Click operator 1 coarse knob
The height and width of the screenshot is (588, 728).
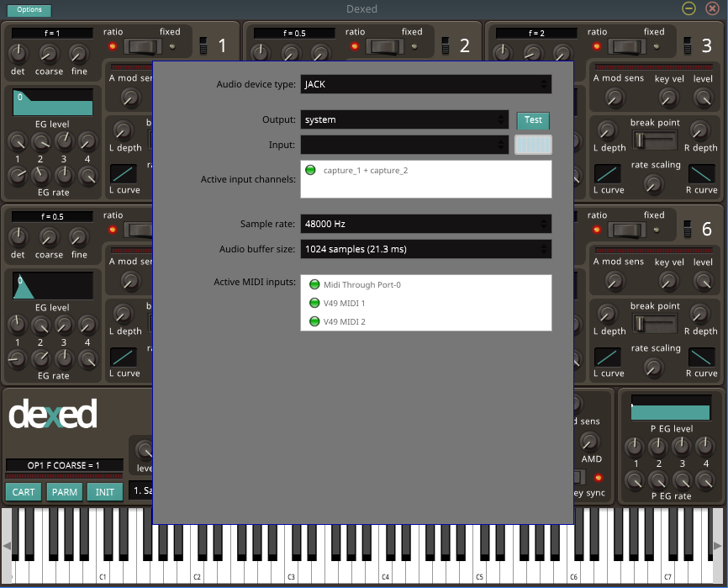click(48, 53)
